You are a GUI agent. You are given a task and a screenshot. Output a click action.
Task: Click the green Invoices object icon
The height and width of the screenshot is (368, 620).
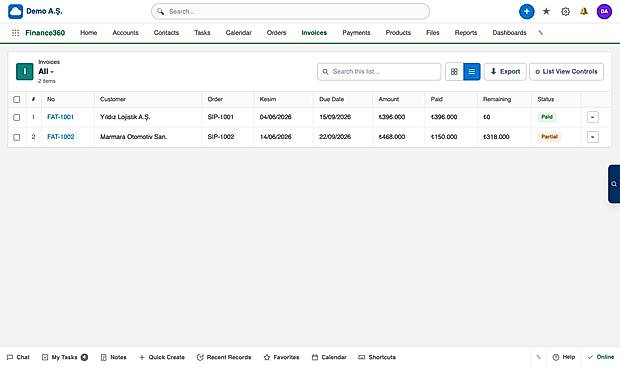pos(25,72)
